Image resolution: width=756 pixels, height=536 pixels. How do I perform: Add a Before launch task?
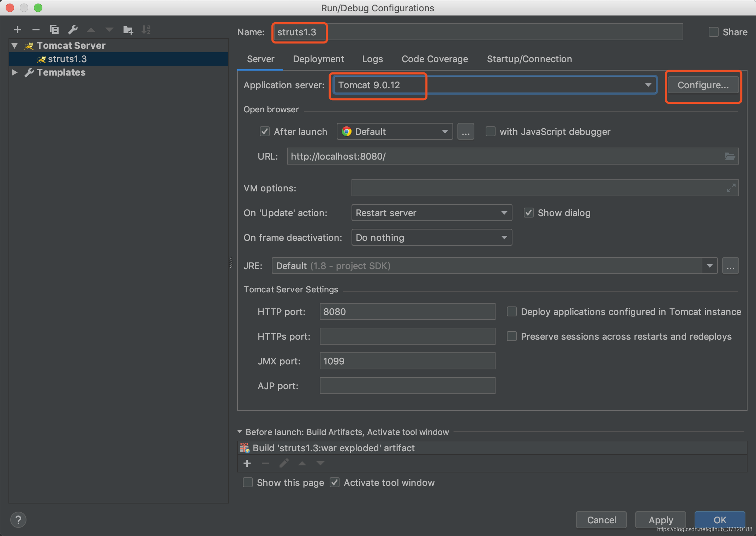[247, 464]
